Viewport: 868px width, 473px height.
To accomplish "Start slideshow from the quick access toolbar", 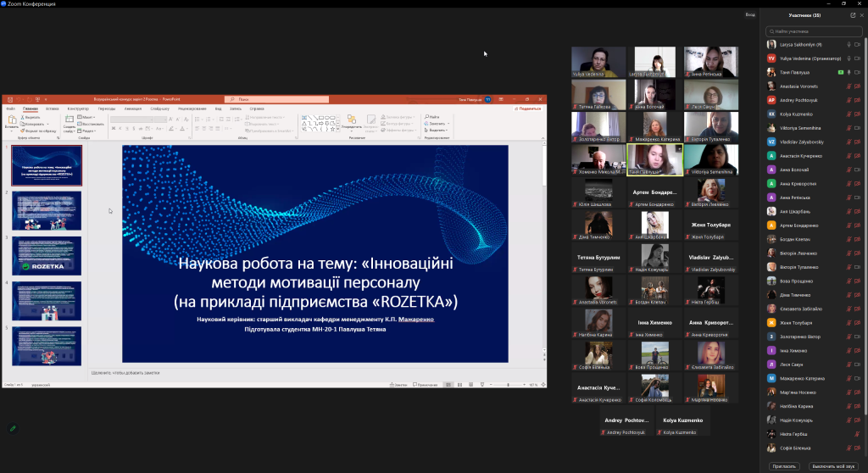I will 37,100.
